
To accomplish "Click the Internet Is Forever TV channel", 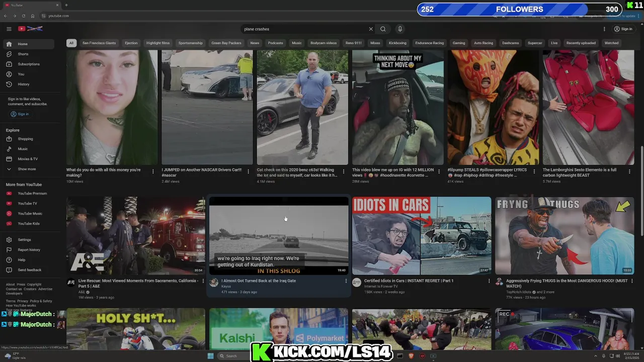I will (x=381, y=286).
